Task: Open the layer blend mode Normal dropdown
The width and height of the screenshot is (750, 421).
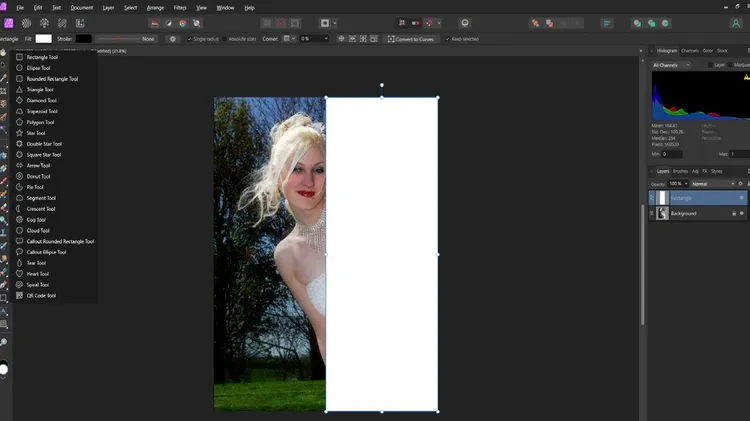Action: tap(713, 184)
